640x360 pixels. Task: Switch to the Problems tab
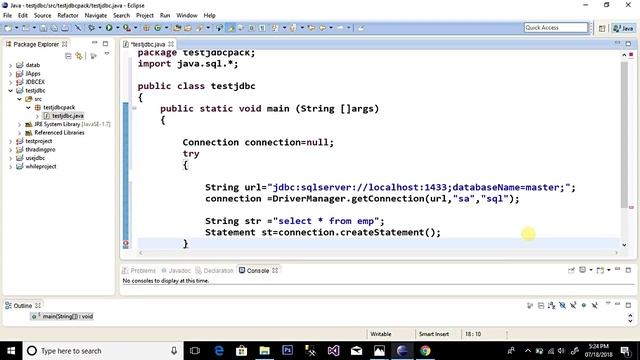139,271
